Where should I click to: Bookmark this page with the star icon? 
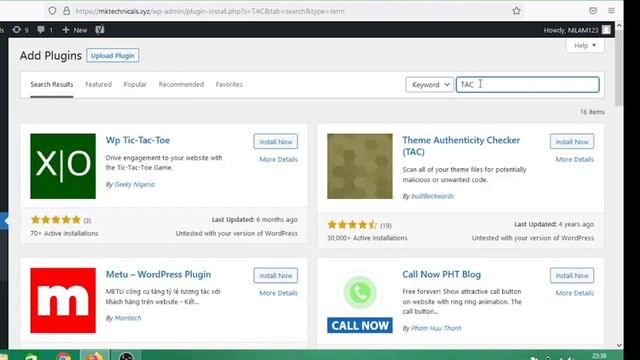516,11
